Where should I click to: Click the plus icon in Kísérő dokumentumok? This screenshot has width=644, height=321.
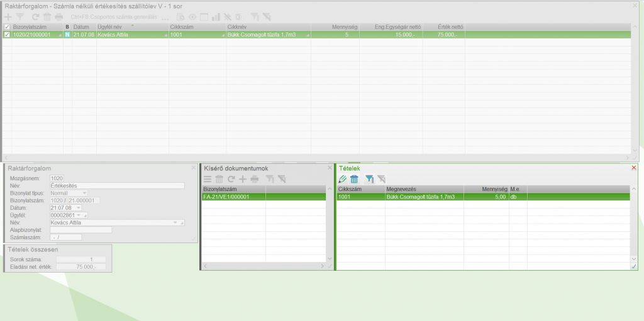[243, 179]
